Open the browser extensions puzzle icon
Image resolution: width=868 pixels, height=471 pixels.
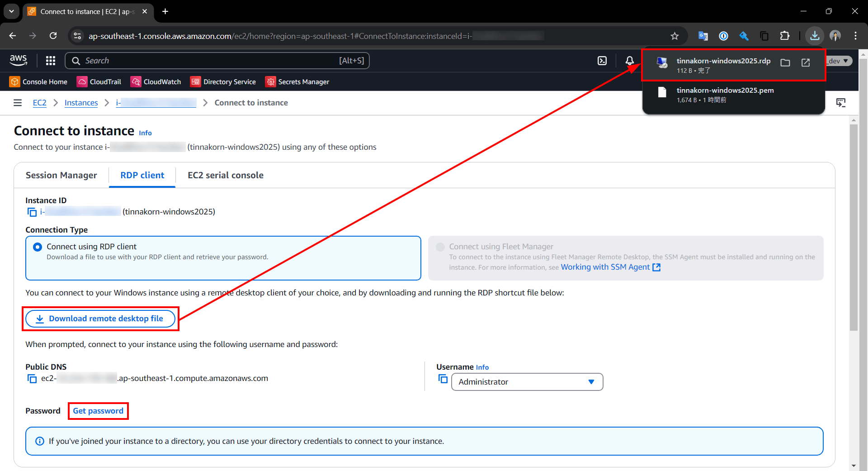pos(785,36)
